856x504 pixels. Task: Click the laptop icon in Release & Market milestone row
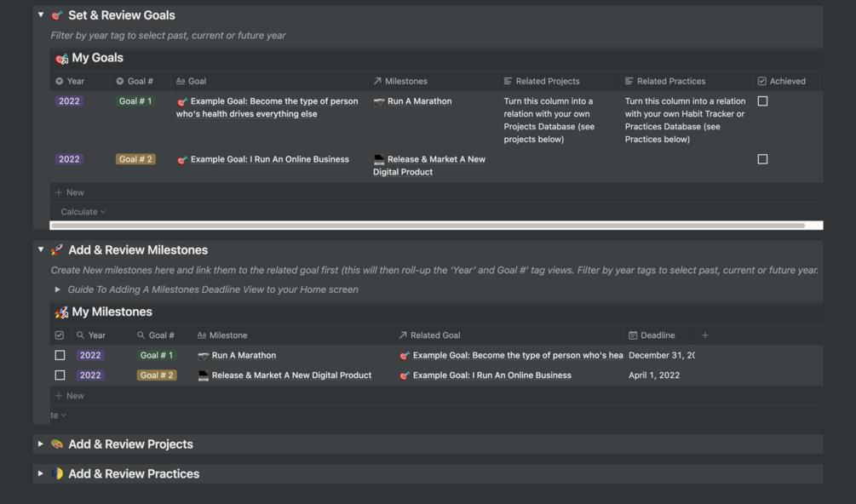[x=204, y=375]
